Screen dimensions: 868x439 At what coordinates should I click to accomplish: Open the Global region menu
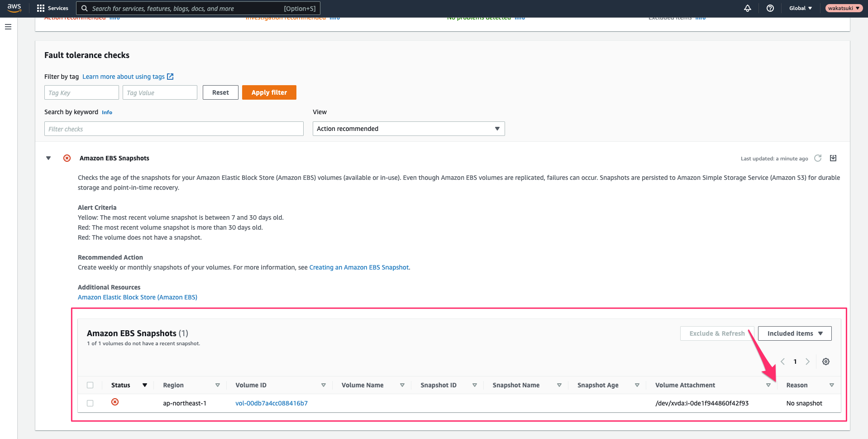[x=801, y=8]
